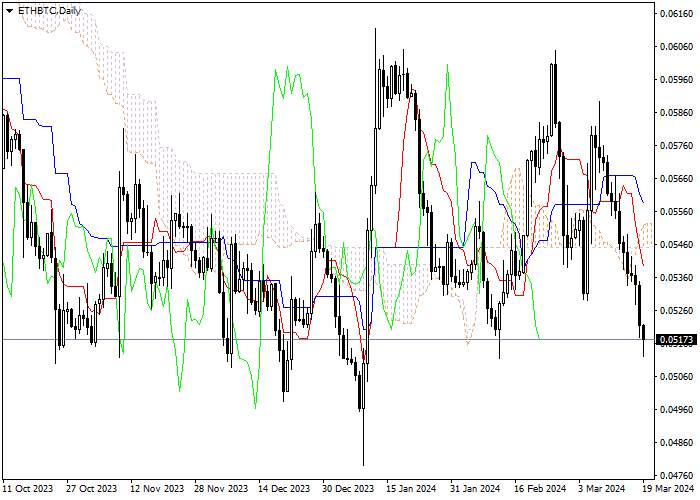Click the 0.05660 price scale label

click(x=677, y=179)
